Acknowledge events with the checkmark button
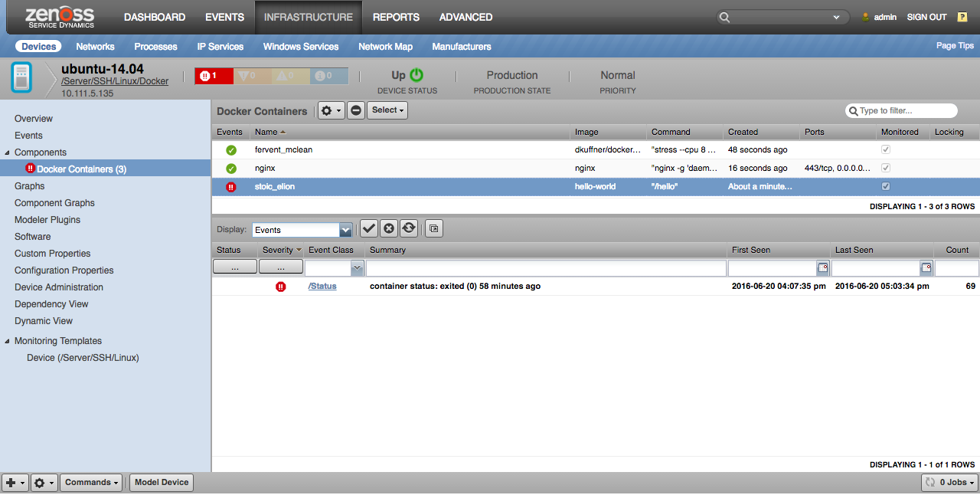 pyautogui.click(x=369, y=228)
